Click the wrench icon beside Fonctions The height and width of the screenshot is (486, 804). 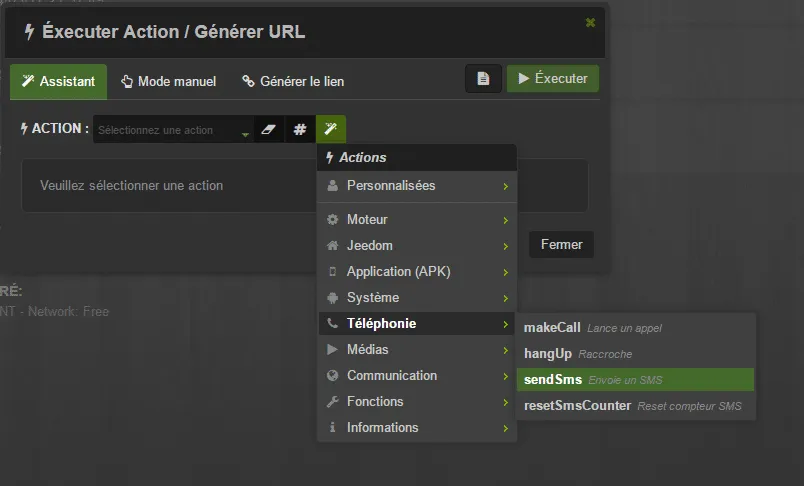tap(332, 401)
